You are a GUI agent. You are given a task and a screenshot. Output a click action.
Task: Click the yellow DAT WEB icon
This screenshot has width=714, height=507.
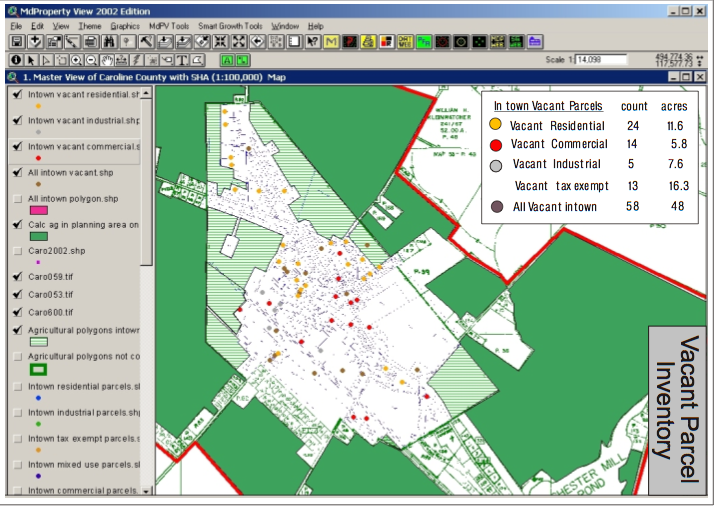pos(405,42)
